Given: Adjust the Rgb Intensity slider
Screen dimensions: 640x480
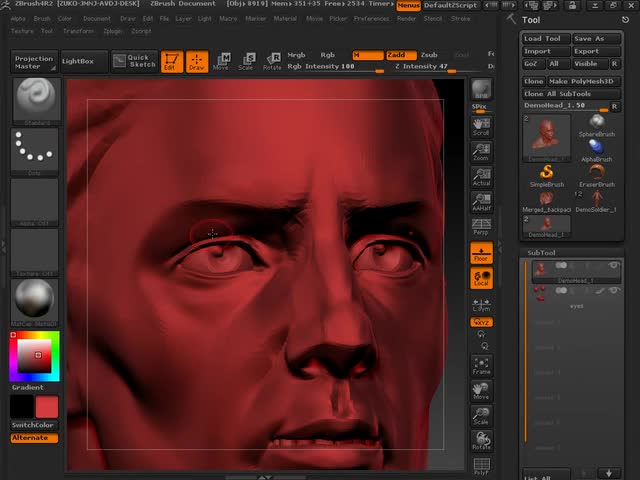Looking at the screenshot, I should tap(336, 67).
